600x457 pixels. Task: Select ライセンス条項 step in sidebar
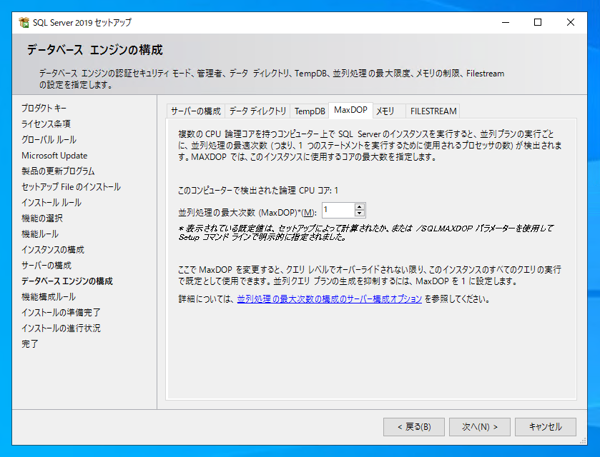coord(46,124)
